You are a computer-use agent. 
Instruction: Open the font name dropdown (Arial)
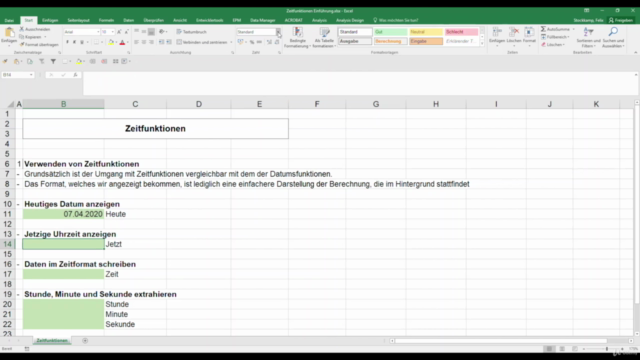click(98, 32)
